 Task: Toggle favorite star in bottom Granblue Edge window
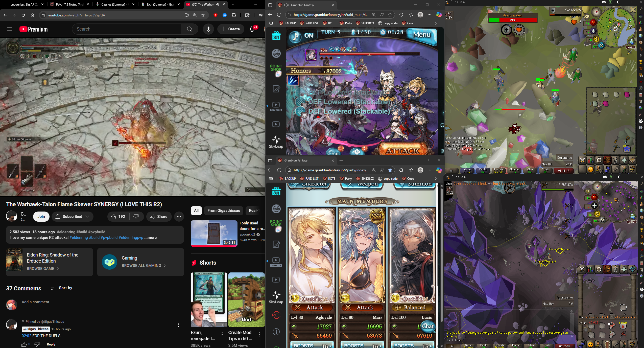[x=390, y=170]
